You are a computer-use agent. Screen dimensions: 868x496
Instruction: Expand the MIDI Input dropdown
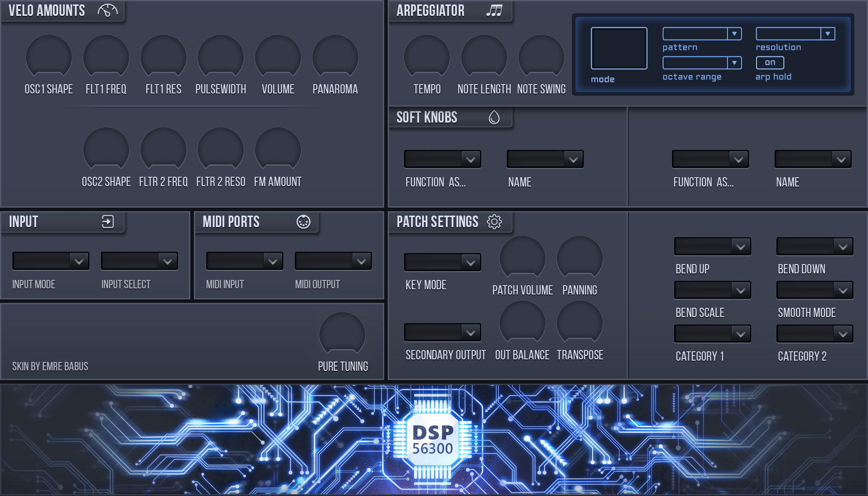tap(245, 261)
